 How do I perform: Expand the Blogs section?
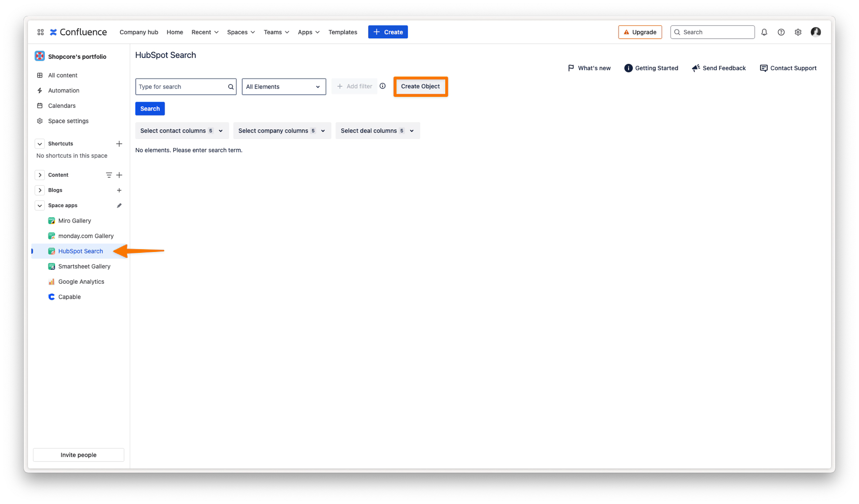(x=40, y=190)
